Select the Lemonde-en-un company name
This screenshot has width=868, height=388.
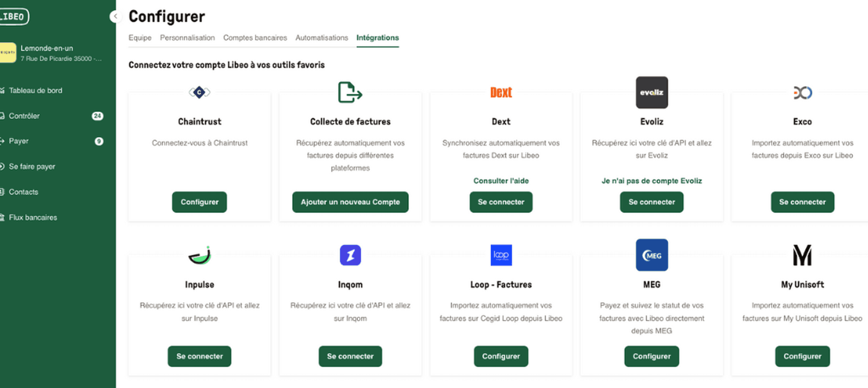[x=47, y=48]
